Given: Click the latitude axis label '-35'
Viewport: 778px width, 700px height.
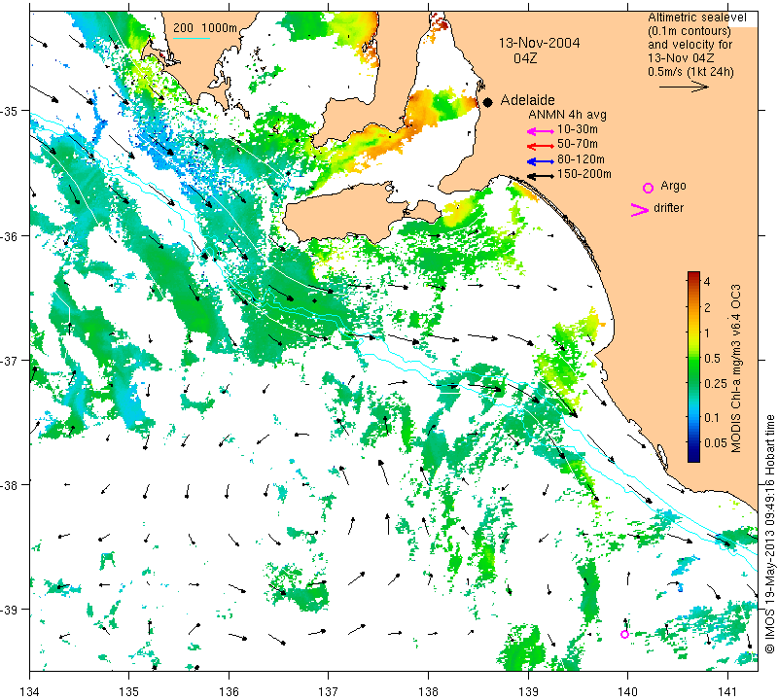Looking at the screenshot, I should pyautogui.click(x=9, y=111).
